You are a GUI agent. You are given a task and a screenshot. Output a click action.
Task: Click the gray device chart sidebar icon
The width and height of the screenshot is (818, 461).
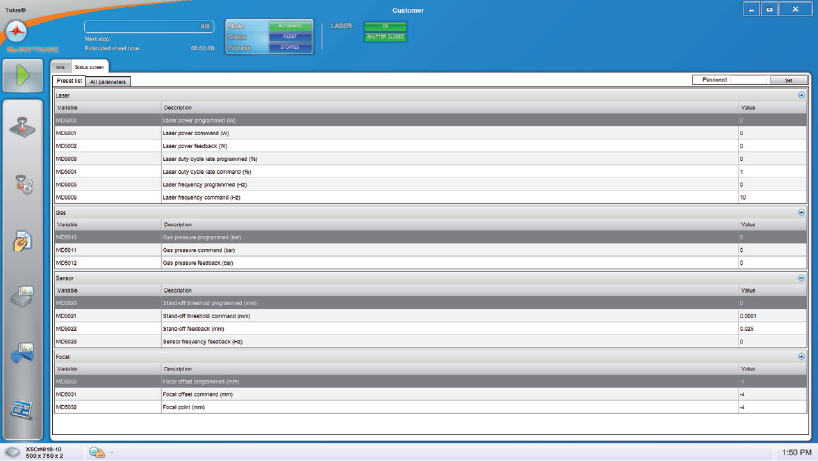click(x=24, y=297)
